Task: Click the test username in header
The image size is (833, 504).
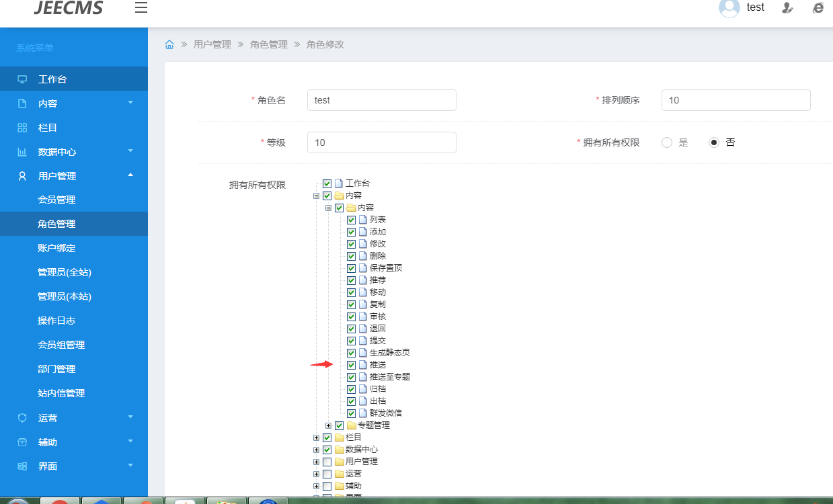Action: point(756,7)
